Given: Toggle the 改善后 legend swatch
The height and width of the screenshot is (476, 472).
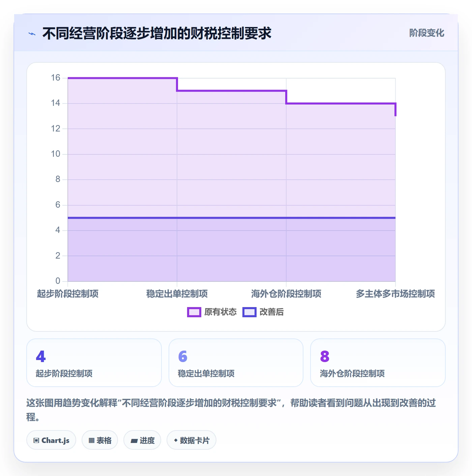Looking at the screenshot, I should point(249,312).
